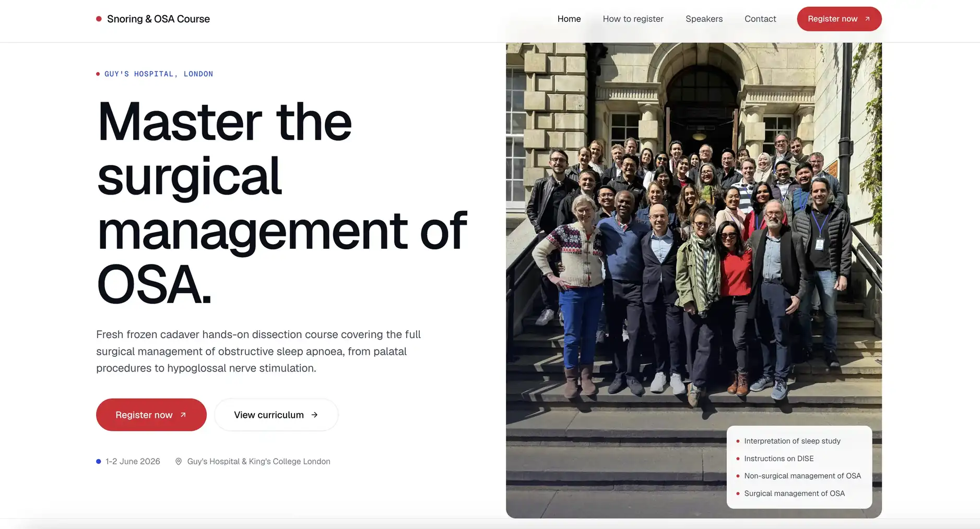The image size is (980, 529).
Task: Go to How to register page
Action: (633, 19)
